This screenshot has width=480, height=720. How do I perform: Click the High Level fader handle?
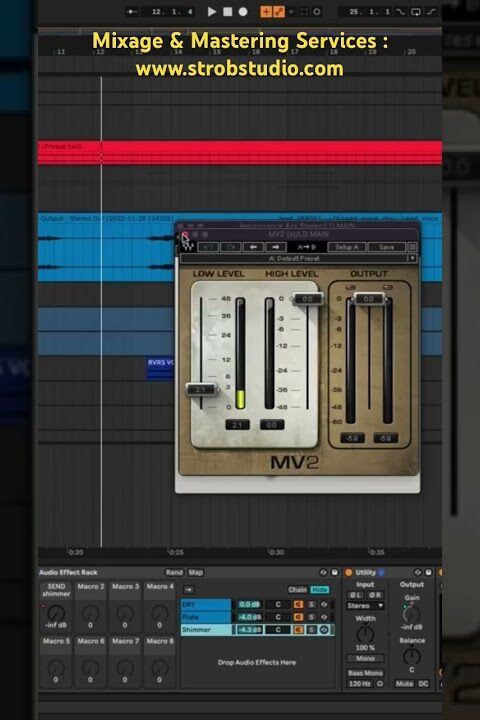pos(308,299)
